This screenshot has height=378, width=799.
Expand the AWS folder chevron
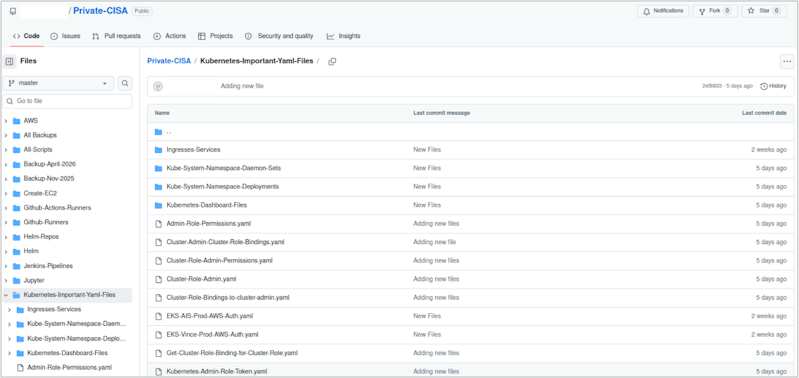tap(6, 121)
